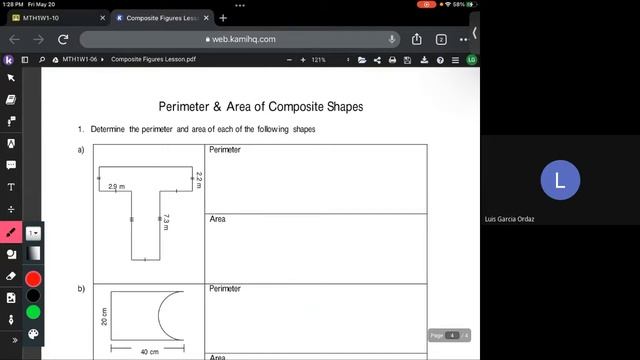The image size is (640, 360).
Task: Select the Eraser tool
Action: [11, 276]
